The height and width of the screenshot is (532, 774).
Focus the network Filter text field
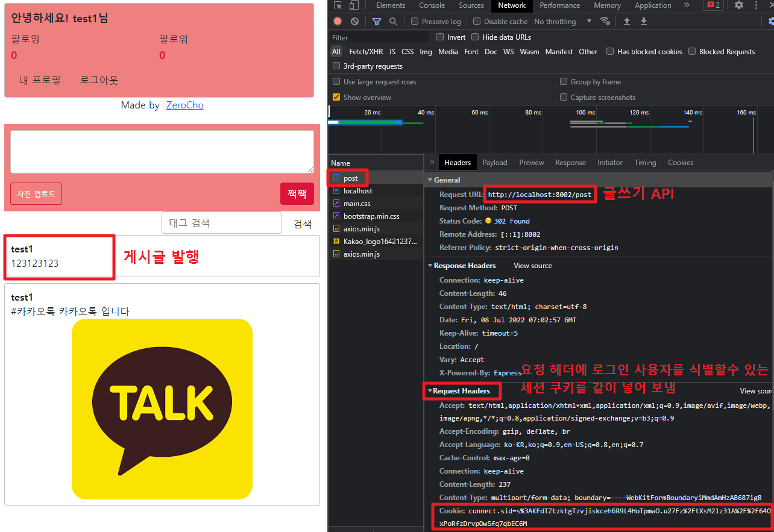(x=379, y=37)
